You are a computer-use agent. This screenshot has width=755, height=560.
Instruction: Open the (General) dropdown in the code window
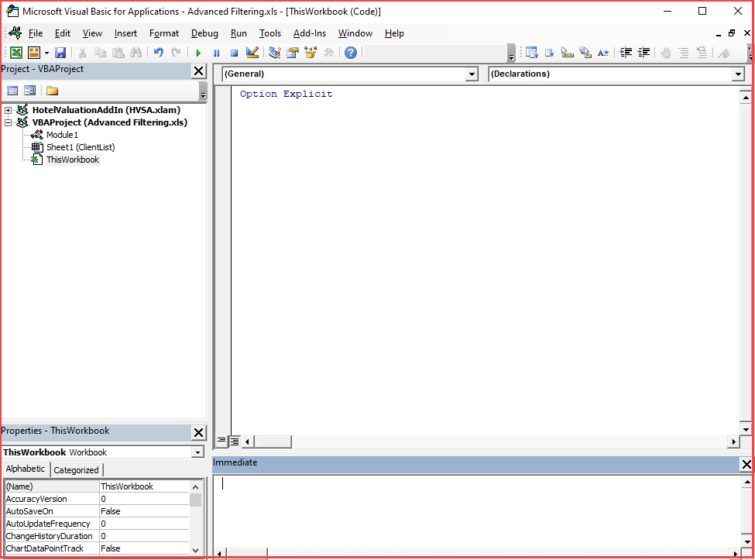click(x=472, y=74)
